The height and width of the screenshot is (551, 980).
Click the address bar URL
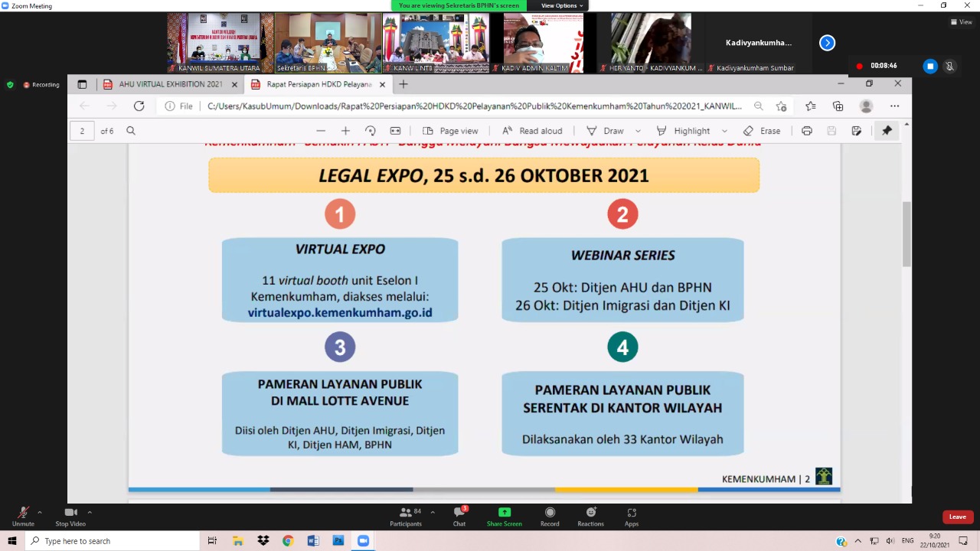475,106
